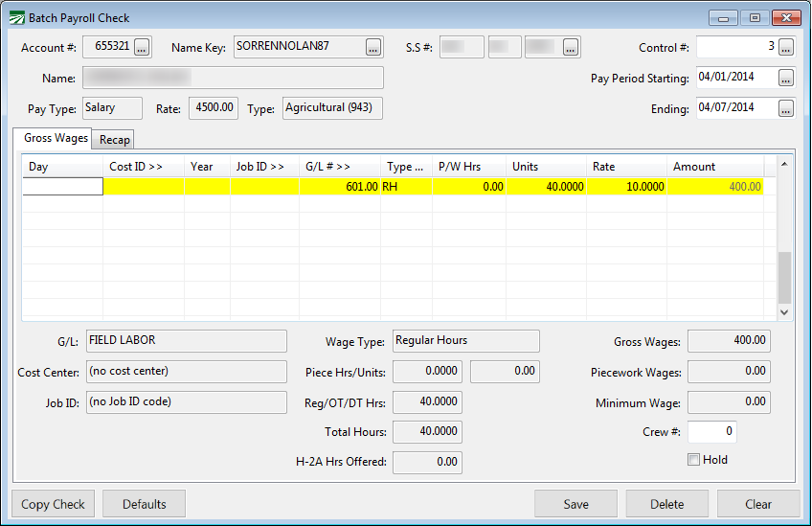Click the Units column header
Screen dimensions: 812x526
[547, 167]
